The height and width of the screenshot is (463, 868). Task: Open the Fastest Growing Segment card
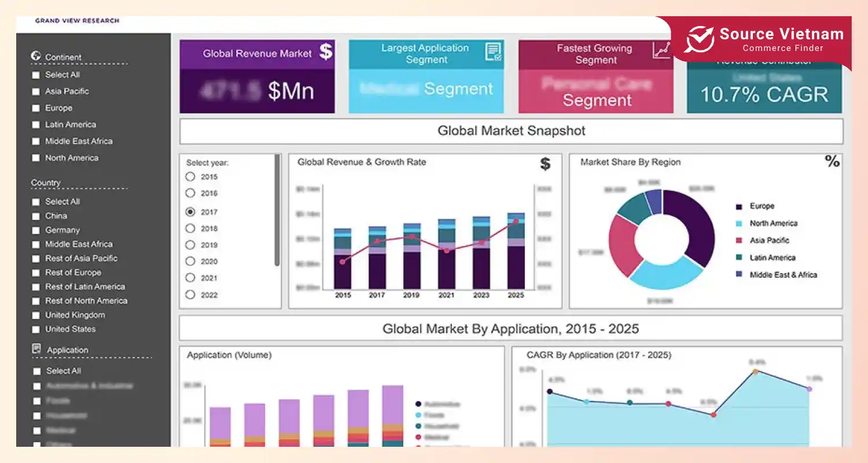coord(596,76)
